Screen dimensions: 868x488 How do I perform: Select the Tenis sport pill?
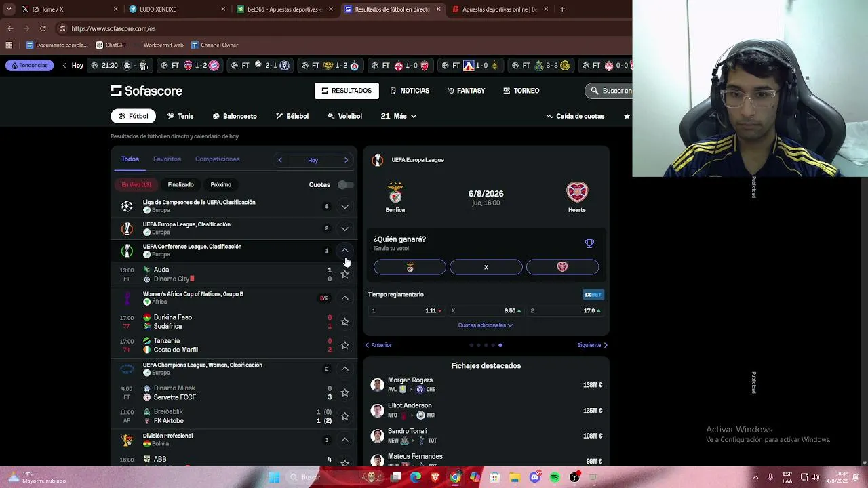pyautogui.click(x=180, y=116)
